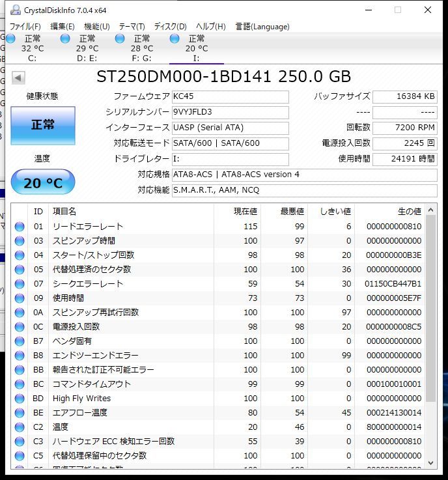Click the status icon for 09 使用時間 row
This screenshot has width=448, height=480.
click(20, 298)
